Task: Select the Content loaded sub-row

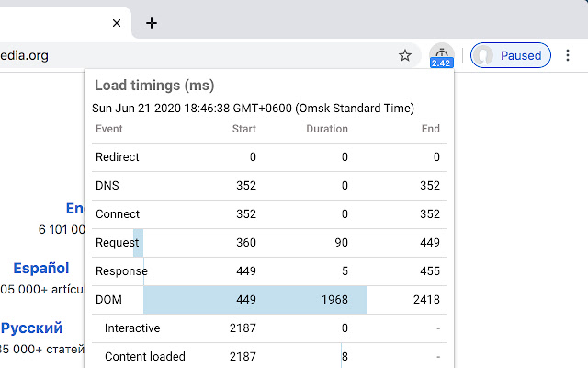Action: coord(267,356)
